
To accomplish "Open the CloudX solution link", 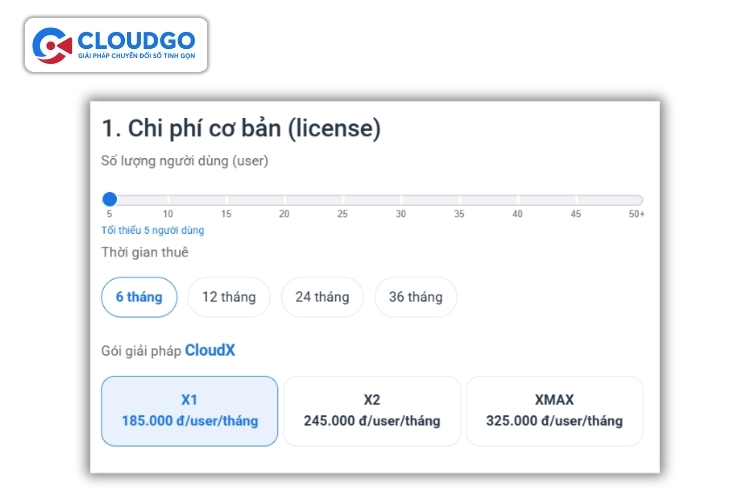I will pos(210,351).
